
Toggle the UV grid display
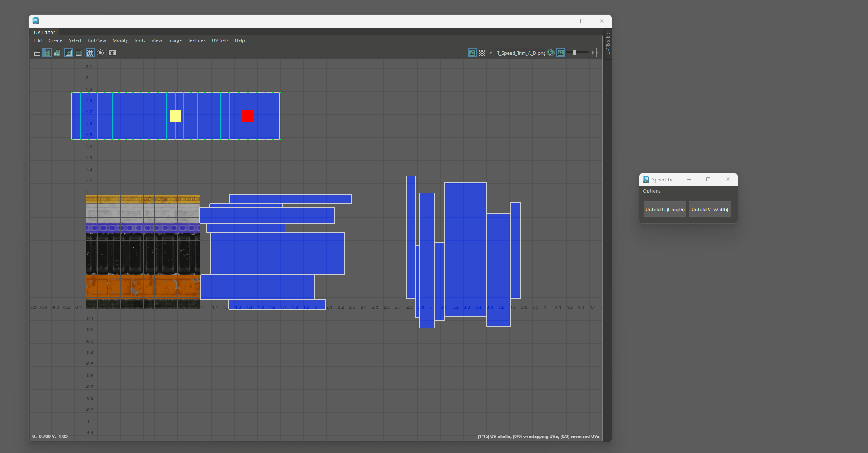[x=90, y=53]
